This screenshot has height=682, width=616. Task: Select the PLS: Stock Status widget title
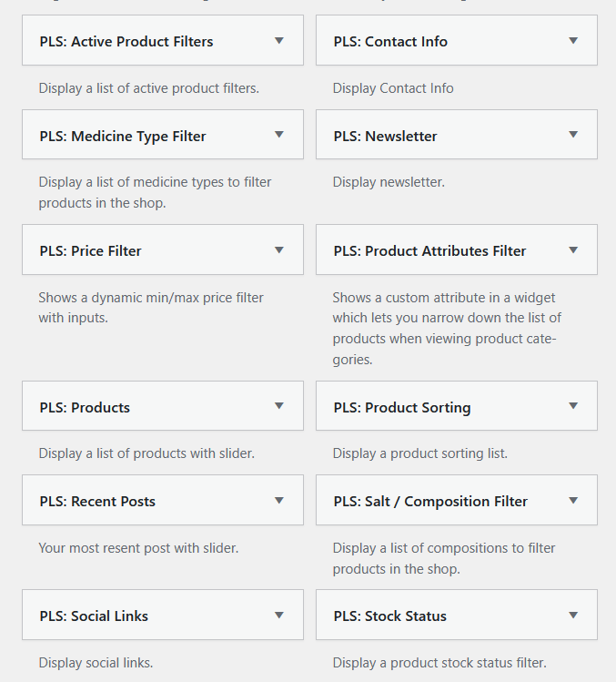click(x=390, y=616)
